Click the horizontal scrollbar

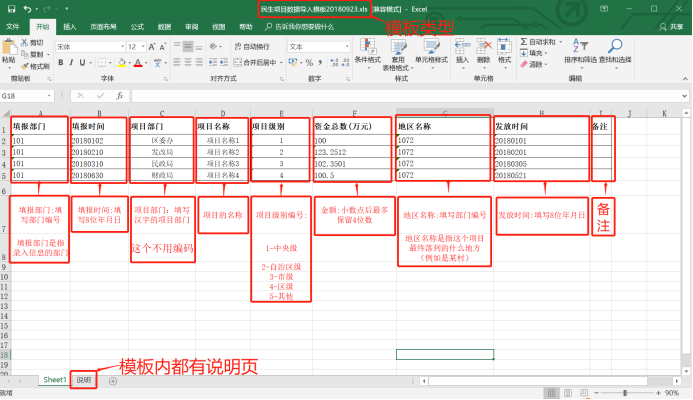pyautogui.click(x=538, y=381)
